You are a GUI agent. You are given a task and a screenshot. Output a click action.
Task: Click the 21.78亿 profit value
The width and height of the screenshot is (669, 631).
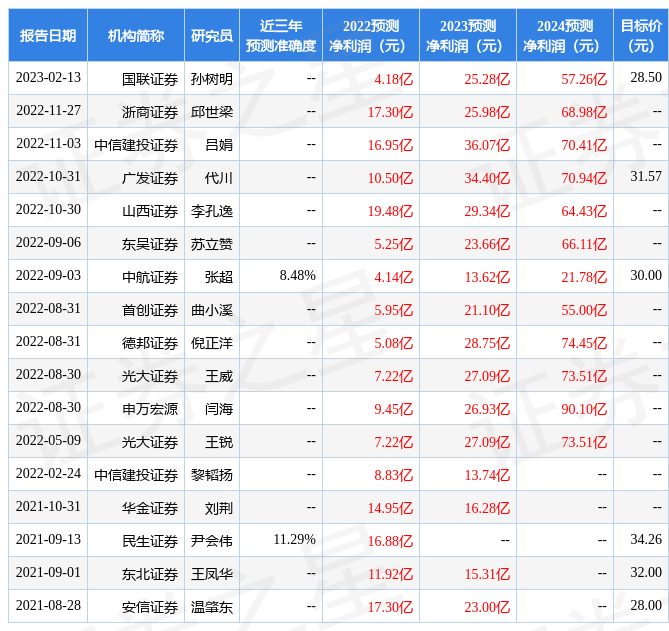(584, 277)
